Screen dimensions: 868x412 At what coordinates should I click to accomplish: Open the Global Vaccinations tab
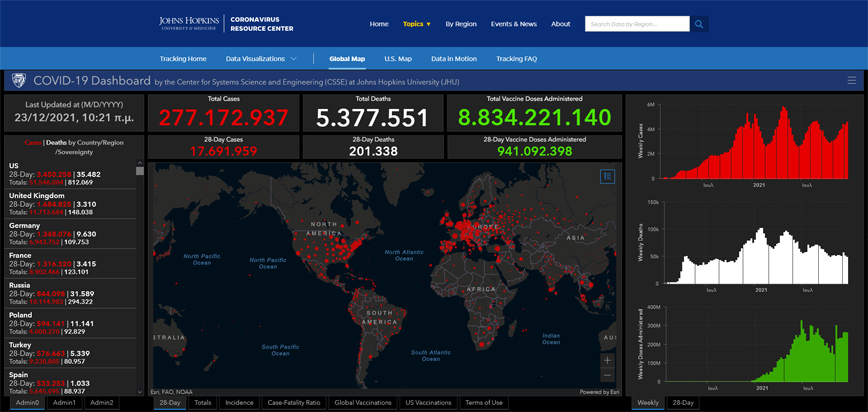[x=362, y=402]
